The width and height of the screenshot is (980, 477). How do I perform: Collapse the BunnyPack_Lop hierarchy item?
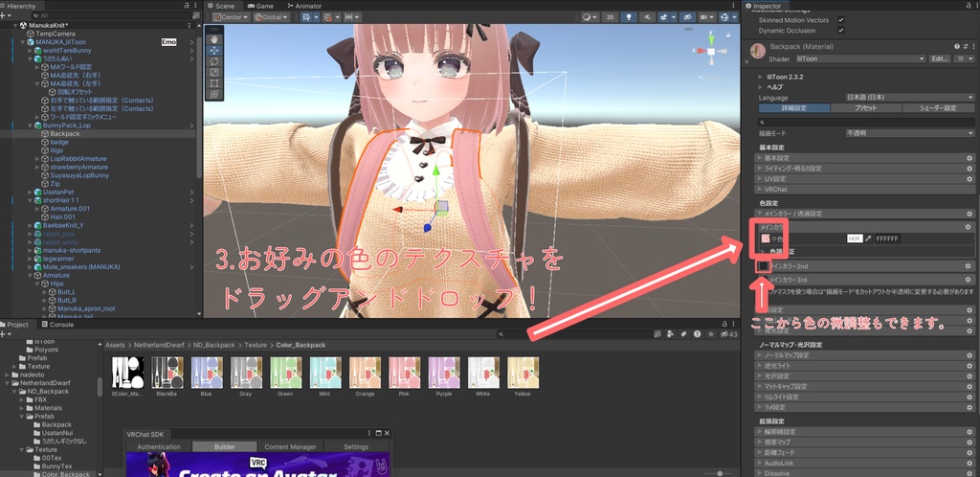[x=30, y=125]
